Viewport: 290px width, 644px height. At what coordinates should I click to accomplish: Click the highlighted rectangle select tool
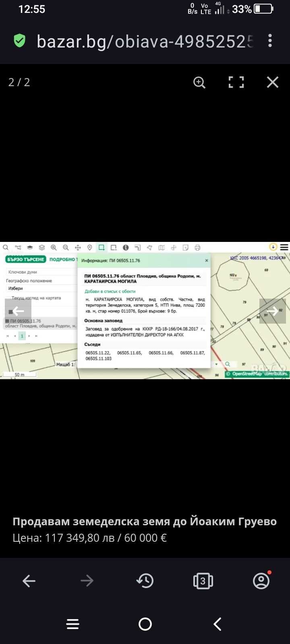(x=101, y=248)
